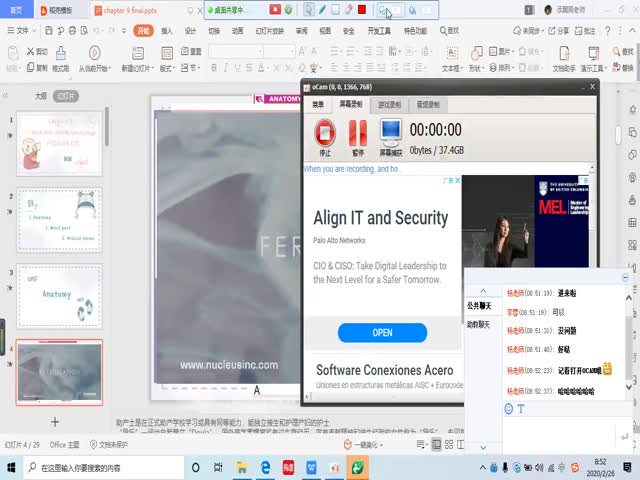The width and height of the screenshot is (640, 480).
Task: Open the 新建幻灯片 dropdown
Action: (138, 68)
